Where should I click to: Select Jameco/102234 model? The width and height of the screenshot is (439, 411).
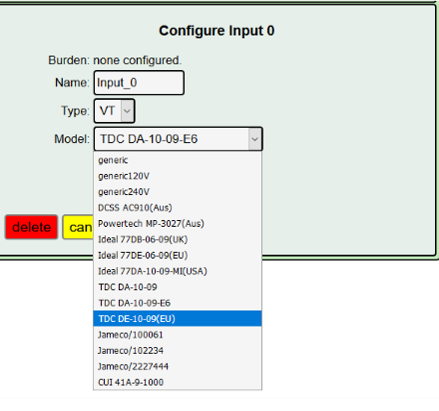(x=177, y=351)
